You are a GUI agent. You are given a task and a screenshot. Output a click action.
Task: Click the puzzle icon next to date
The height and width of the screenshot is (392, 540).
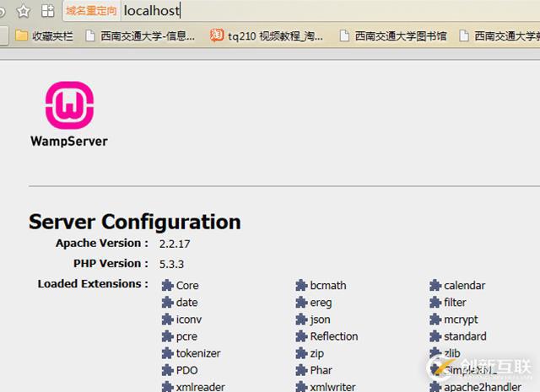[x=167, y=302]
